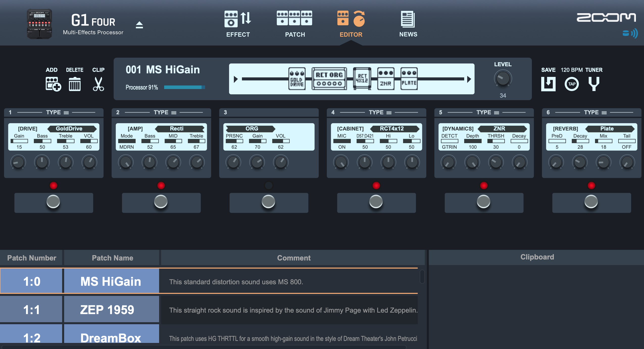Click the RCT4x12 cabinet name selector
The width and height of the screenshot is (644, 349).
tap(395, 129)
